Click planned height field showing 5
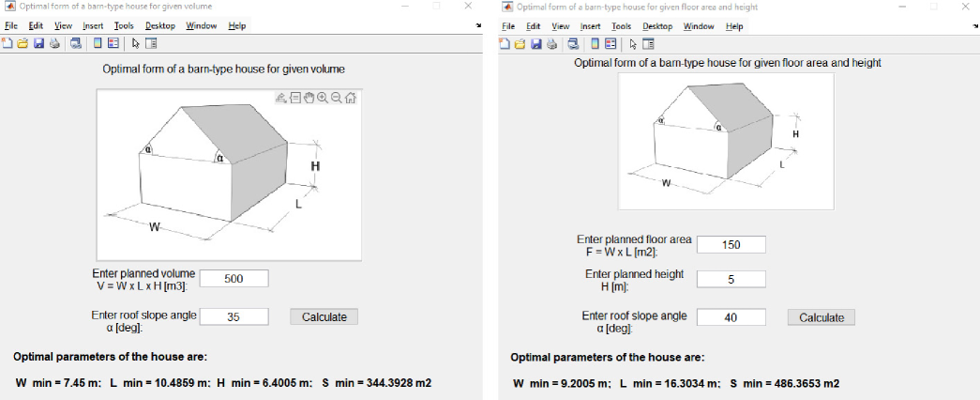 coord(731,279)
